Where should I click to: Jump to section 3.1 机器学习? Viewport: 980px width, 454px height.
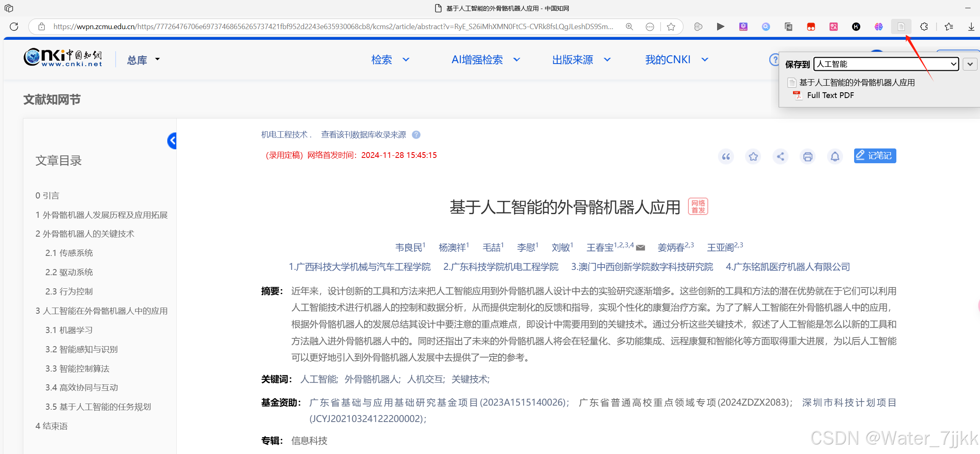(69, 330)
